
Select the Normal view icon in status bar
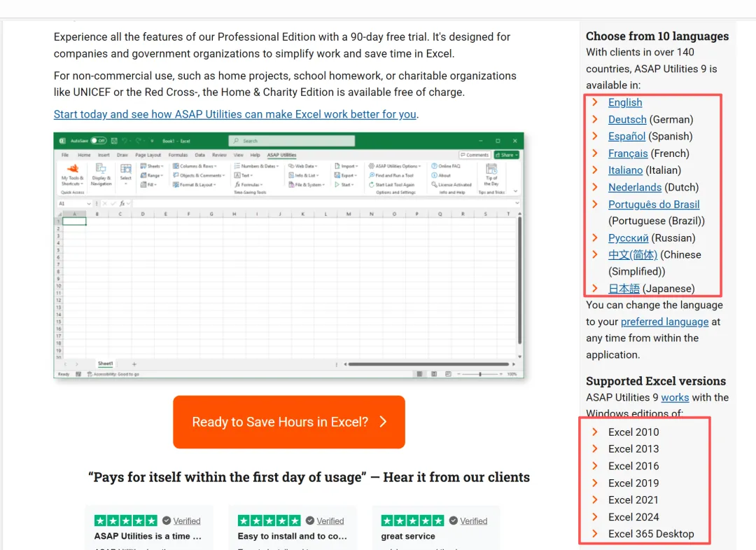coord(419,374)
